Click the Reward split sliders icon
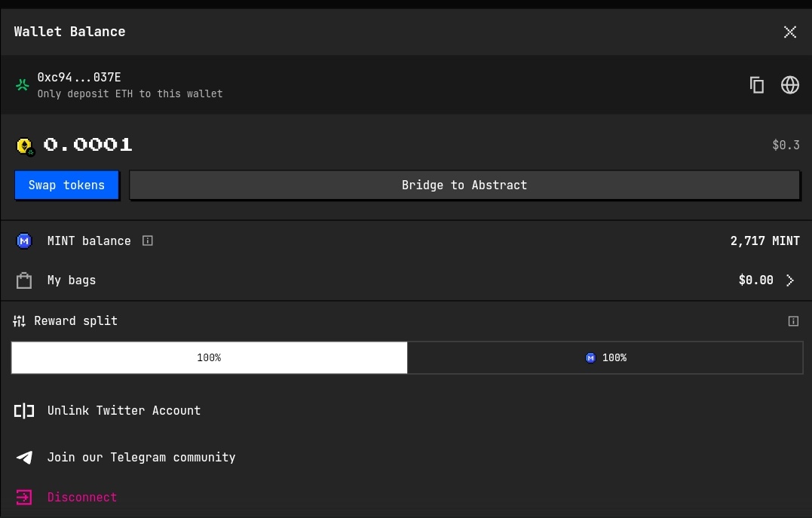 click(19, 321)
